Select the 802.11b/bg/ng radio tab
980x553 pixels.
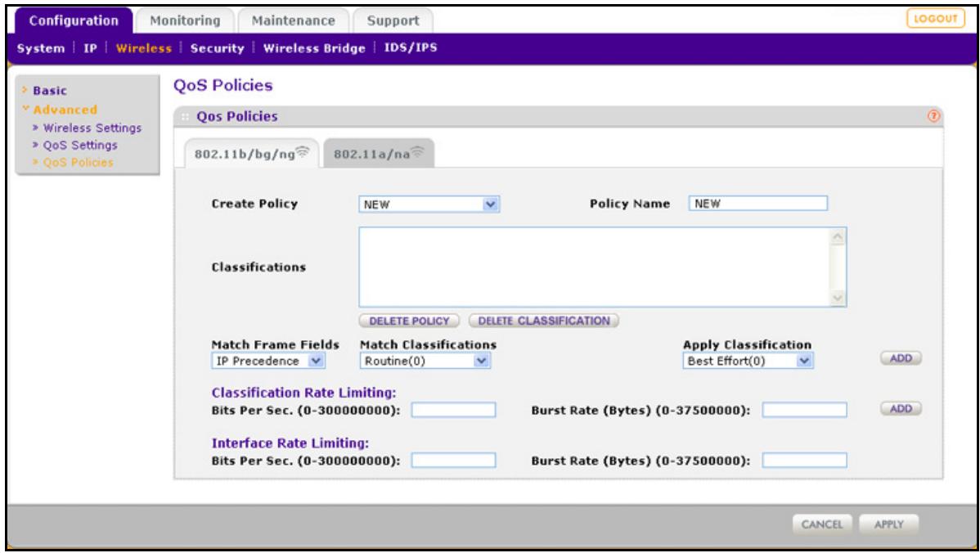[251, 154]
